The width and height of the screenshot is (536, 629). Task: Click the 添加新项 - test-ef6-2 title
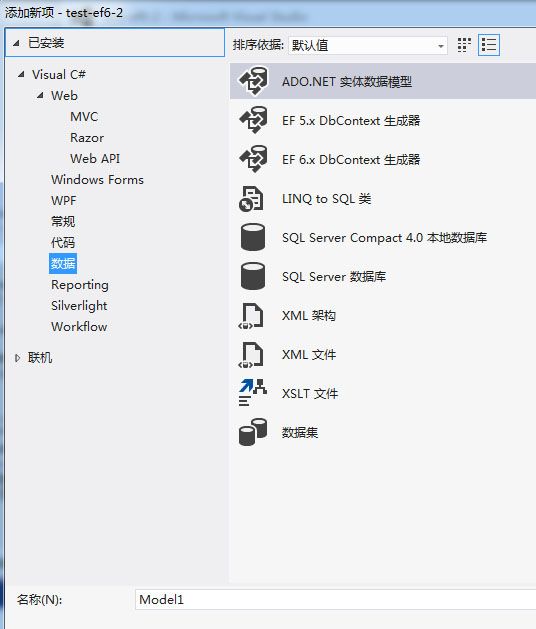[x=64, y=12]
